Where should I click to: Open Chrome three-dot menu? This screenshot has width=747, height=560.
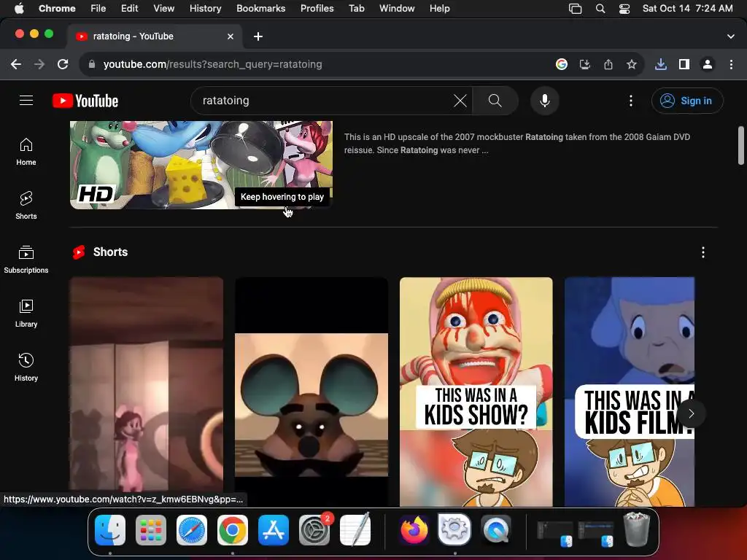pyautogui.click(x=731, y=64)
